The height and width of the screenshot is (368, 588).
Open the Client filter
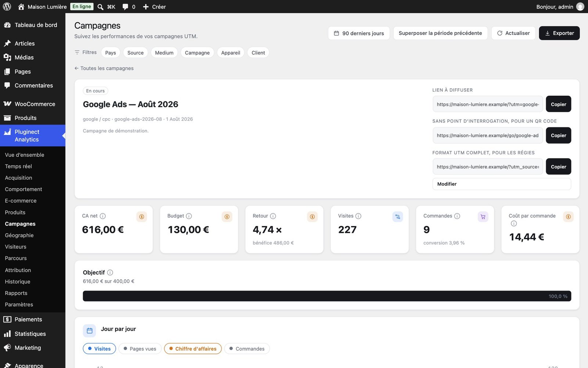(258, 53)
